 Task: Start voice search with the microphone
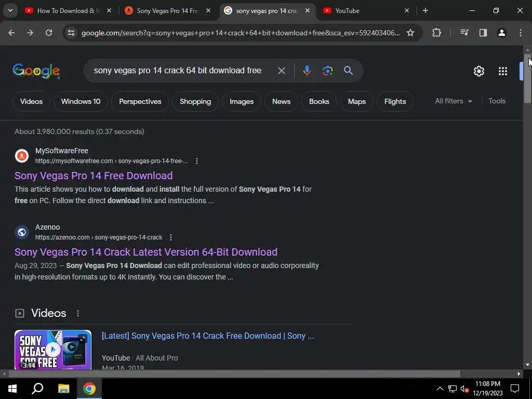[x=307, y=71]
